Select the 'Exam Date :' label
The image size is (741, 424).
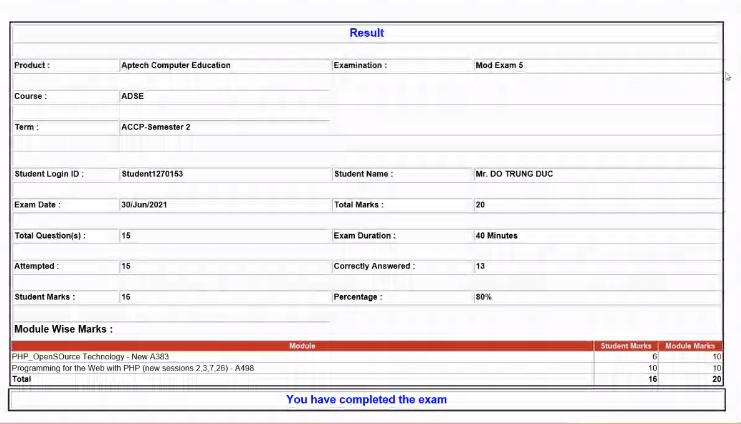pos(37,205)
